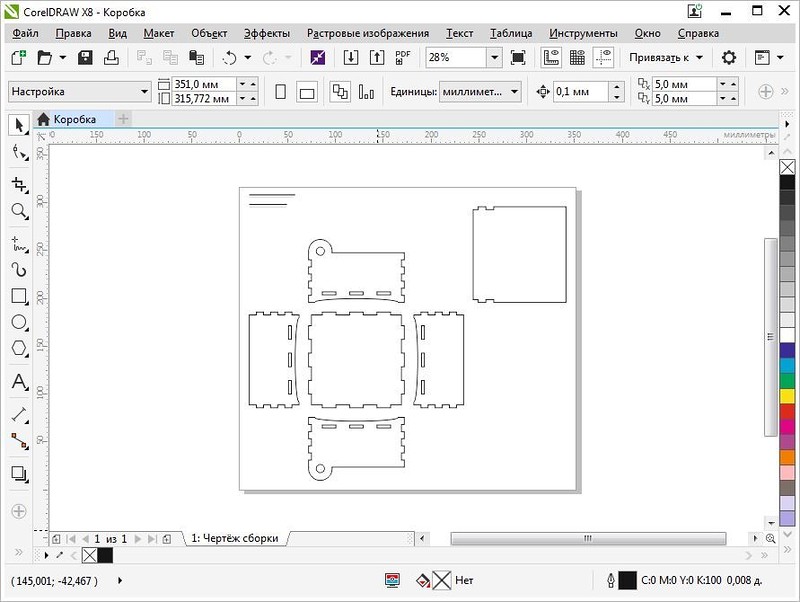Click the horizontal scrollbar thumb
800x602 pixels.
[x=588, y=539]
